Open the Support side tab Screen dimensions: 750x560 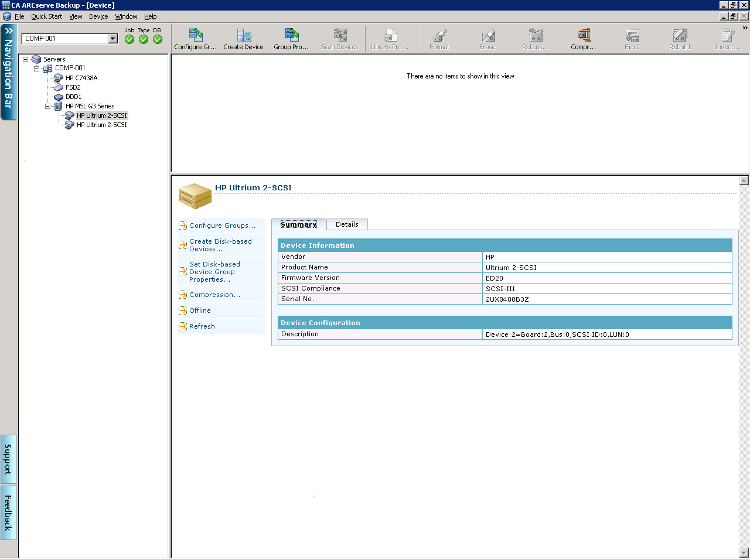tap(8, 459)
